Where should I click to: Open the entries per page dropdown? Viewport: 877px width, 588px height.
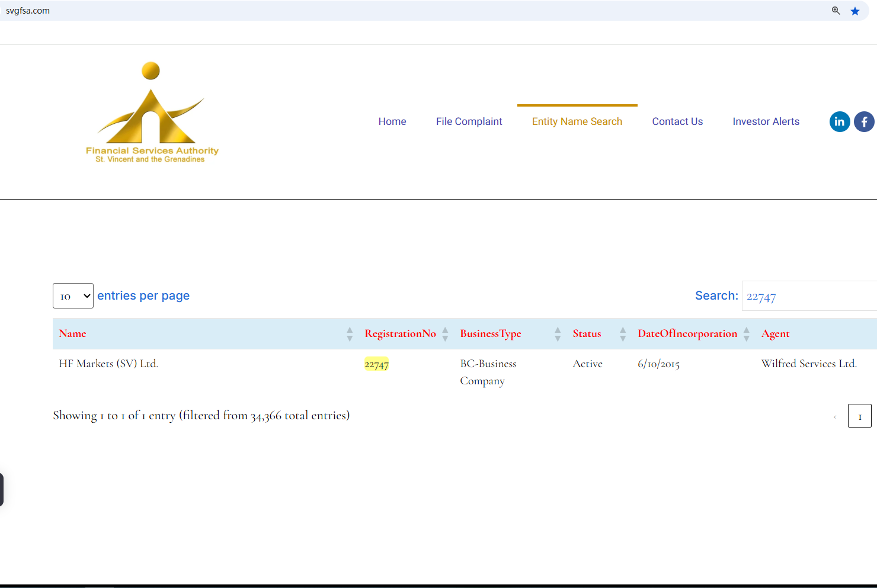click(x=73, y=296)
